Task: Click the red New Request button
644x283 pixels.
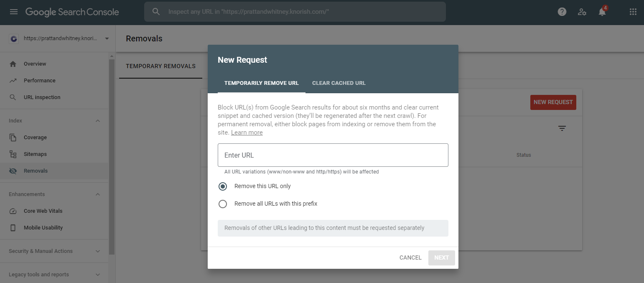Action: pyautogui.click(x=553, y=102)
